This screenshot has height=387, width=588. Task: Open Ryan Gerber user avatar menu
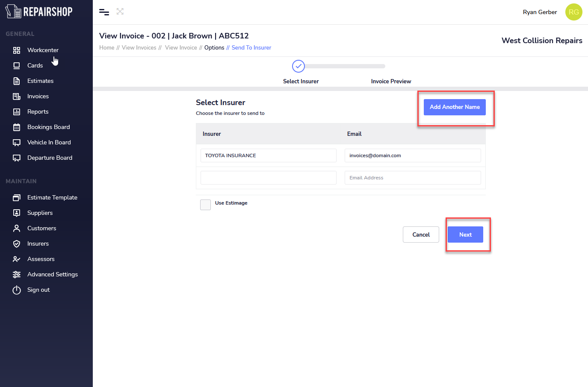[x=573, y=12]
